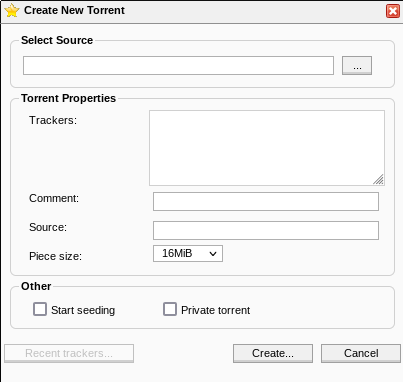Click the star icon in title bar
The width and height of the screenshot is (403, 382).
tap(12, 10)
